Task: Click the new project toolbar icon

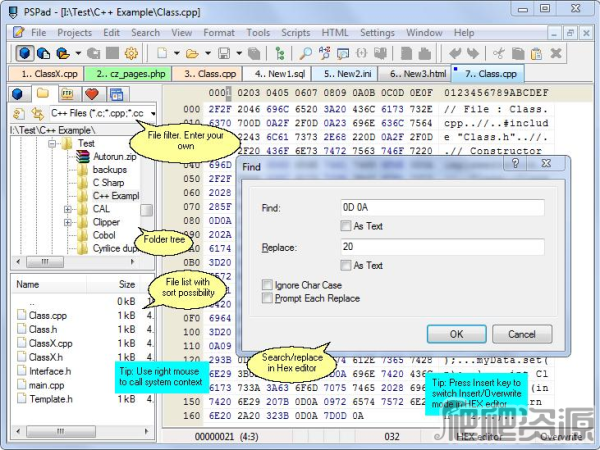Action: click(44, 53)
